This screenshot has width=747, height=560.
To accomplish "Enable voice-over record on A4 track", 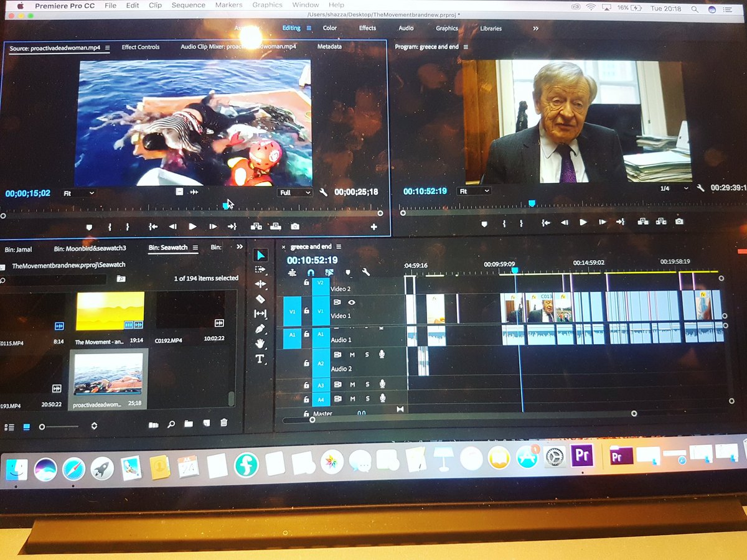I will (x=383, y=398).
